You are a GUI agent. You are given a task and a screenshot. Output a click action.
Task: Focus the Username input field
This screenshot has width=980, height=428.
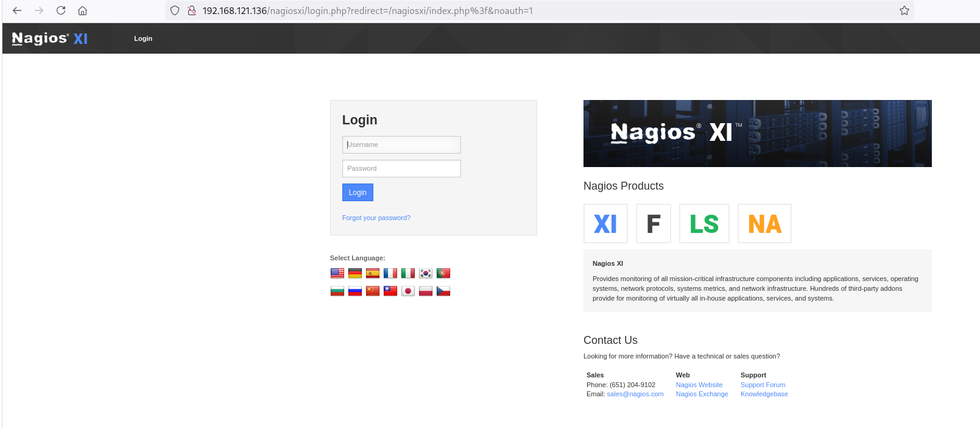401,144
